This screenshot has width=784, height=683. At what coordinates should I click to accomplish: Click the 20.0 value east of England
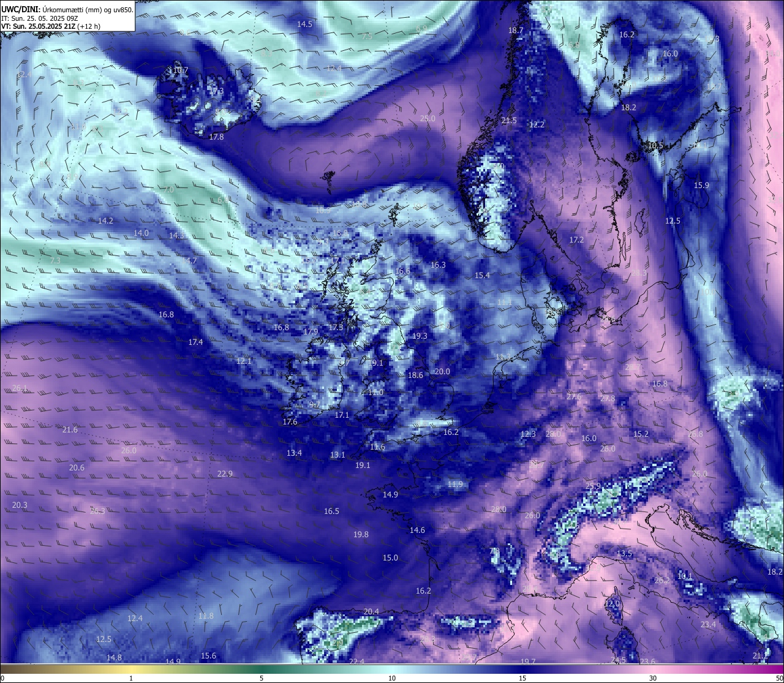(442, 371)
